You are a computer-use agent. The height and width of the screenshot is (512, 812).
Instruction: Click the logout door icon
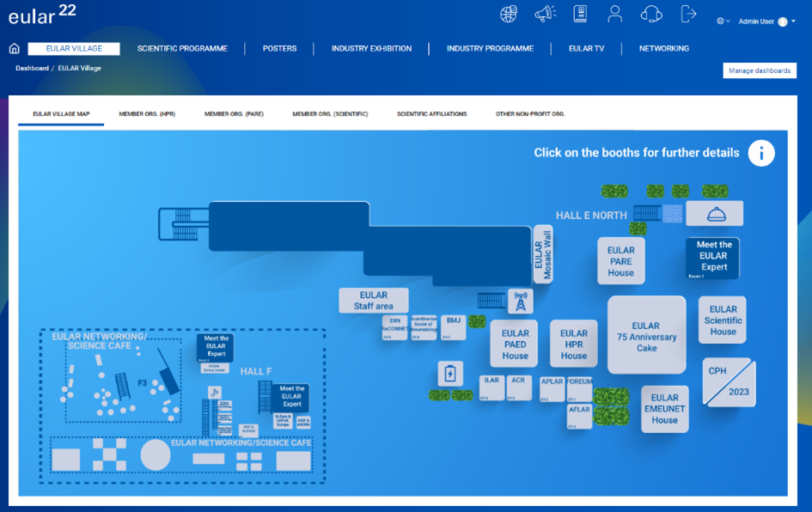click(688, 15)
